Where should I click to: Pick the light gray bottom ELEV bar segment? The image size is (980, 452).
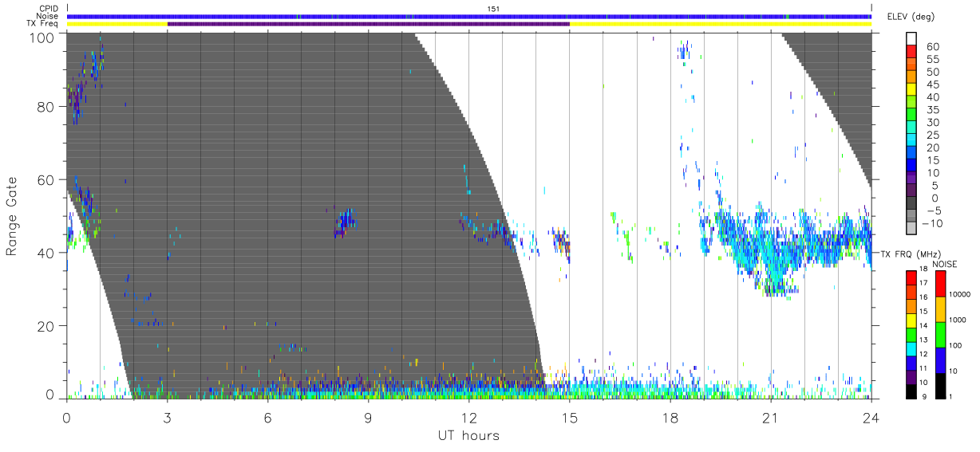(912, 229)
